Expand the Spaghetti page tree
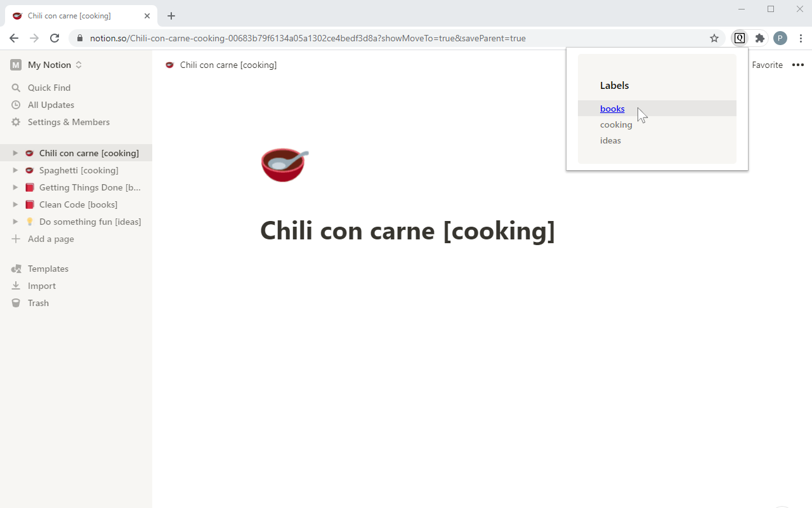This screenshot has width=812, height=508. [x=15, y=170]
